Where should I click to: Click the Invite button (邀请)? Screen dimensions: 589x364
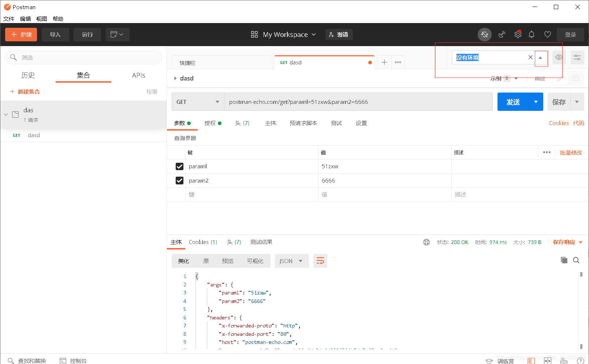[x=339, y=34]
